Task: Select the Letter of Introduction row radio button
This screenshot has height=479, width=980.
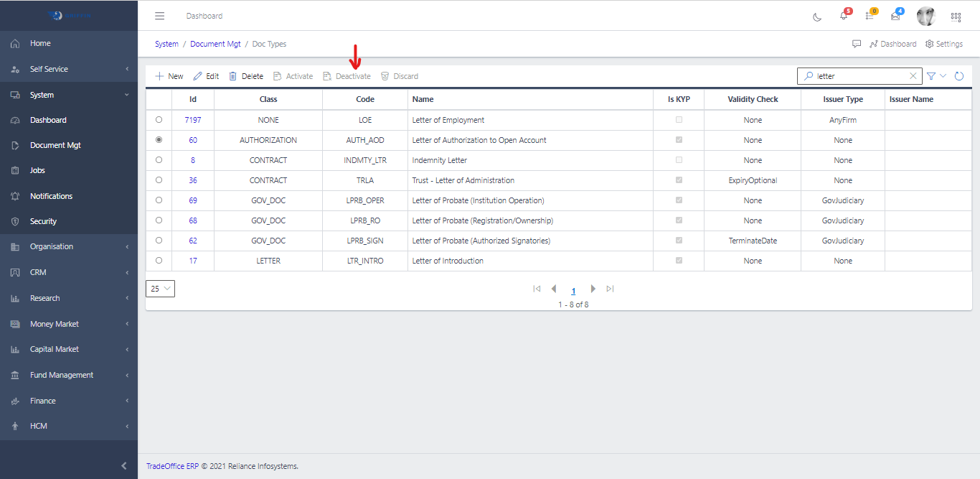Action: point(159,261)
